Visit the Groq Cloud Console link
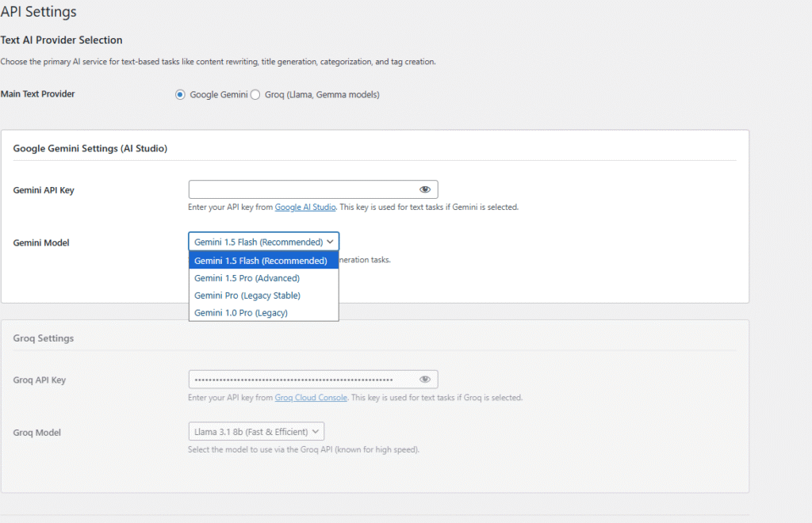The width and height of the screenshot is (812, 523). (x=311, y=397)
